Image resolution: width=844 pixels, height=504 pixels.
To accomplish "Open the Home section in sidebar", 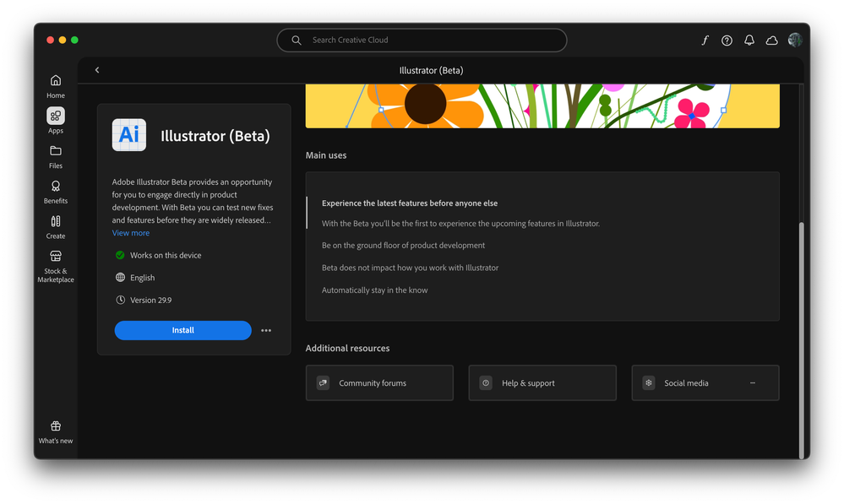I will click(56, 86).
